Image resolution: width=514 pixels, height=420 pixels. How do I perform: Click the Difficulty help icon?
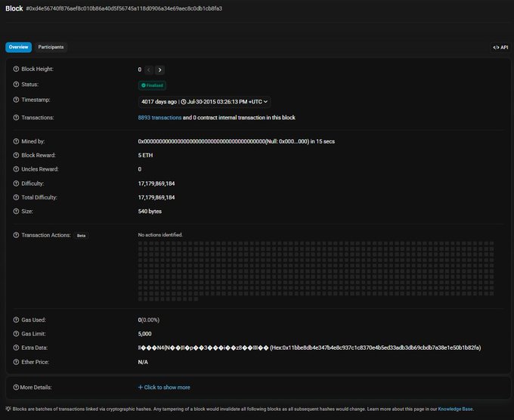pyautogui.click(x=16, y=184)
